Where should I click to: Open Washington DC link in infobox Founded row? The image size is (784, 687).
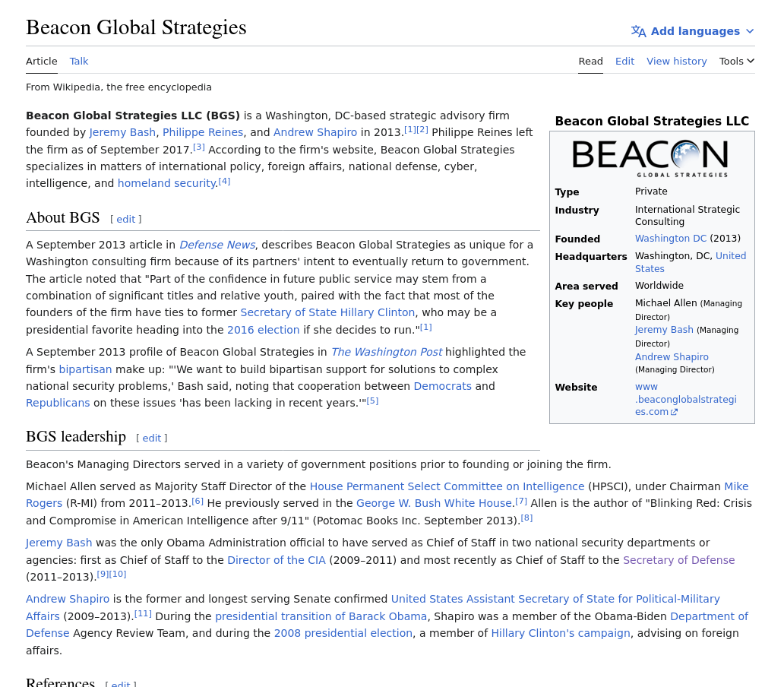671,239
